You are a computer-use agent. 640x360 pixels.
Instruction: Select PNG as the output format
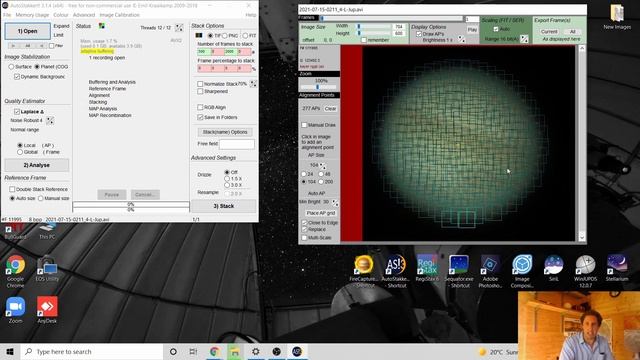[x=224, y=36]
